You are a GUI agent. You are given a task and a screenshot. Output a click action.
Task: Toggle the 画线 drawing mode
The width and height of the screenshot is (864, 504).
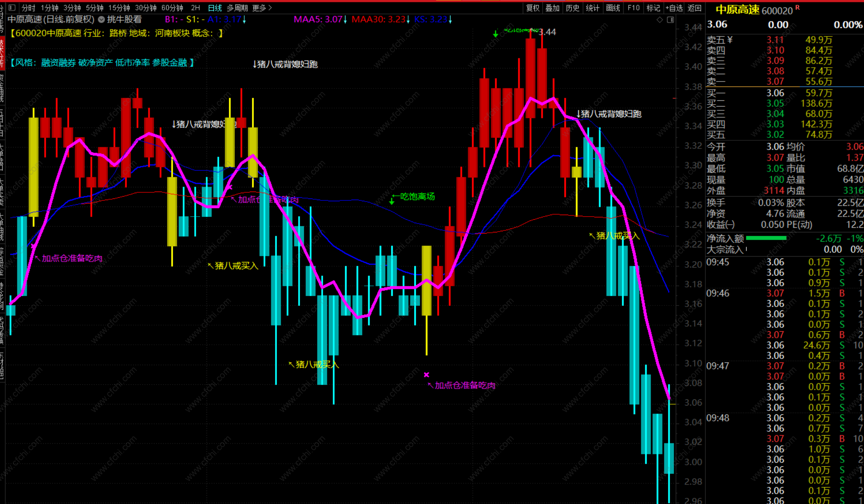tap(613, 8)
